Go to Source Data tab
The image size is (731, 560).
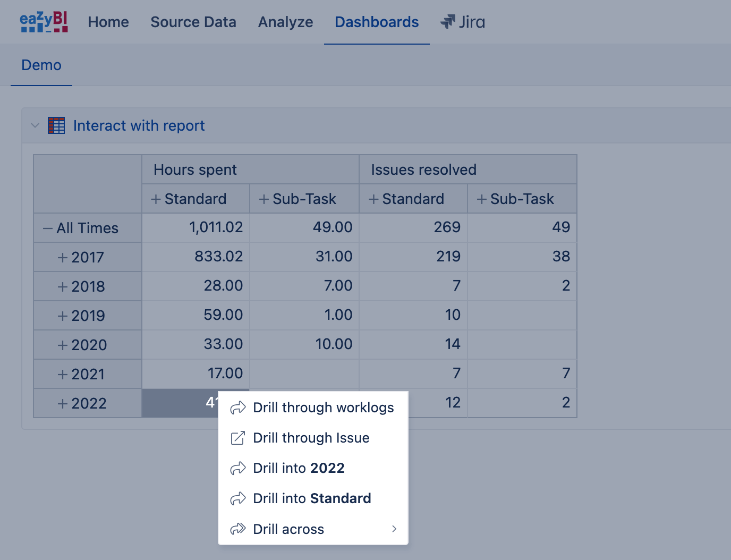pyautogui.click(x=193, y=22)
